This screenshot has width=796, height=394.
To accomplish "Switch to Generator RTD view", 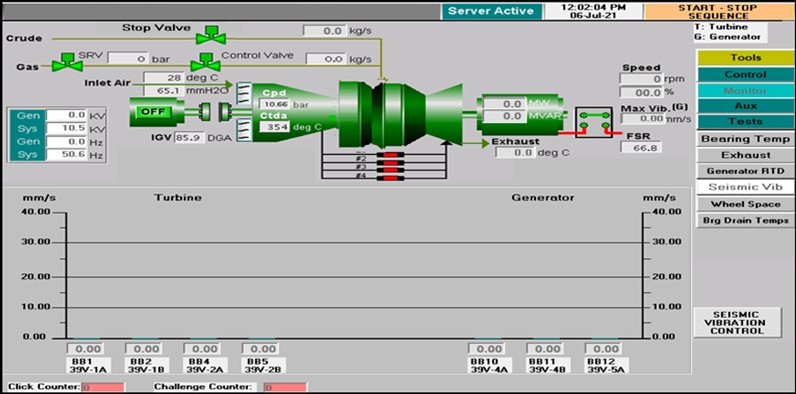I will point(745,171).
